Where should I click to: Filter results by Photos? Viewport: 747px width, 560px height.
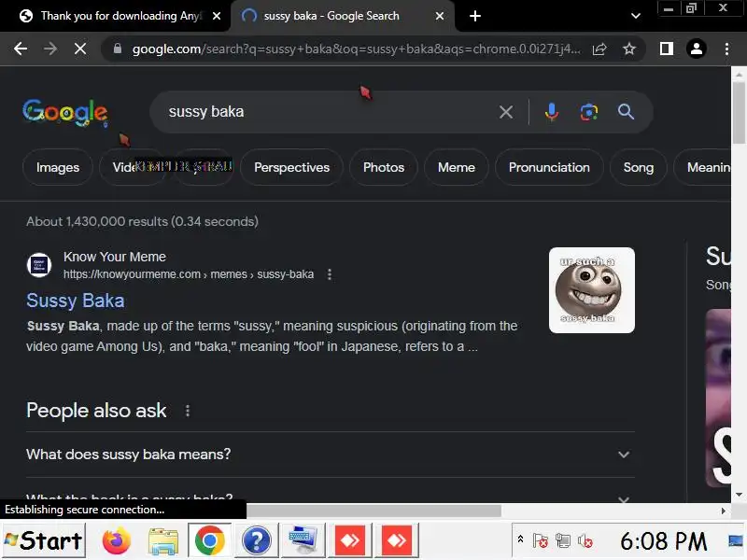(x=384, y=168)
